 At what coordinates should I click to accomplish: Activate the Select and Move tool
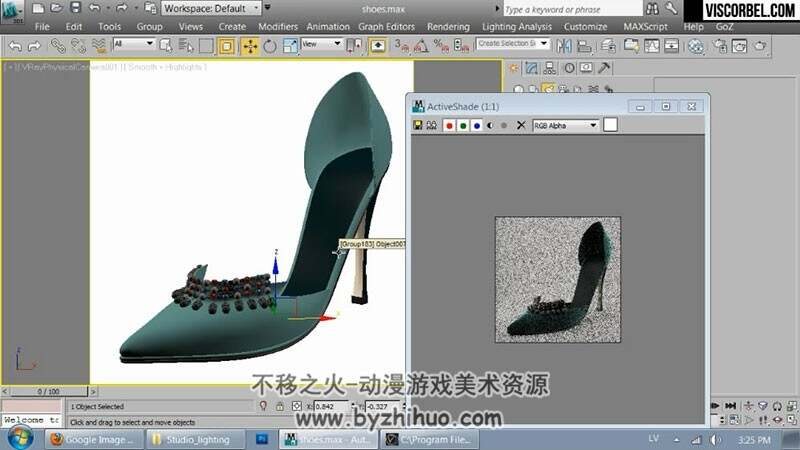250,46
